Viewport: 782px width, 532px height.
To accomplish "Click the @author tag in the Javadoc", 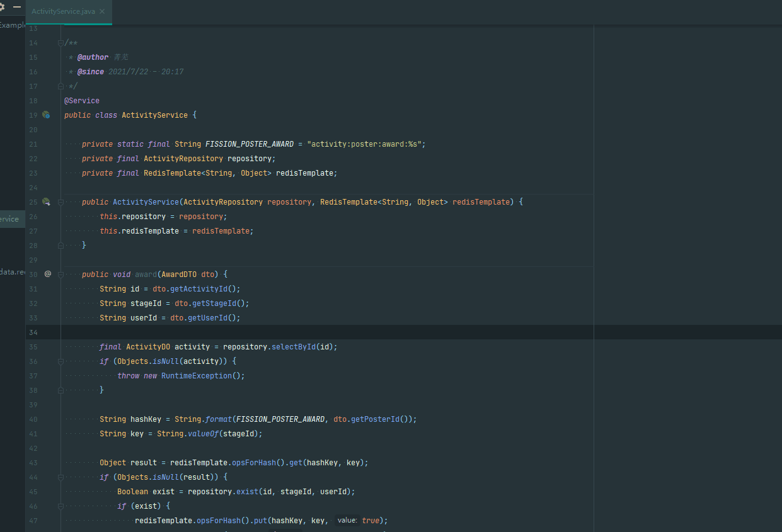I will click(93, 57).
